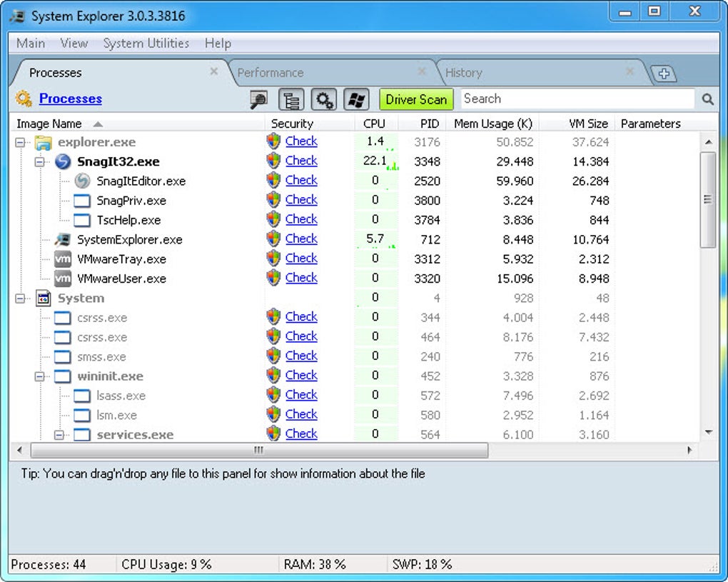
Task: Click the gear icon beside the Processes heading
Action: point(24,99)
